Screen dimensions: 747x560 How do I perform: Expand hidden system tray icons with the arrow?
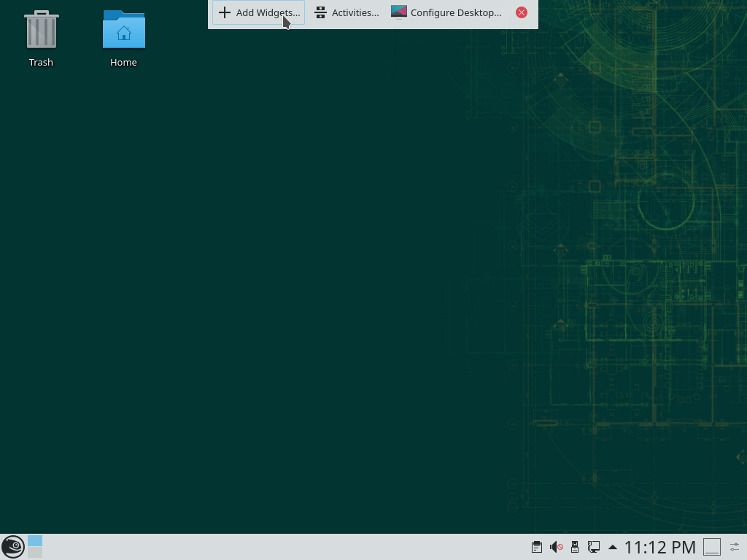click(613, 547)
